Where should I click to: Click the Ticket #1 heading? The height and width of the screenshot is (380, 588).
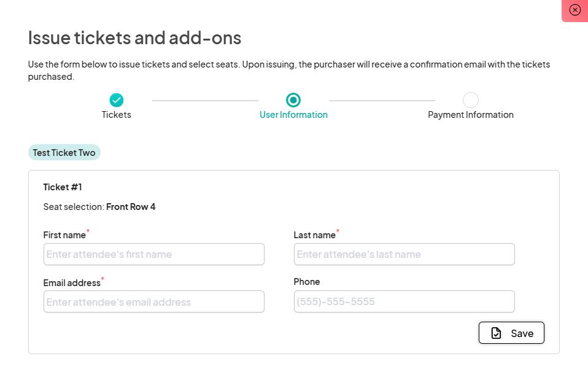tap(63, 187)
